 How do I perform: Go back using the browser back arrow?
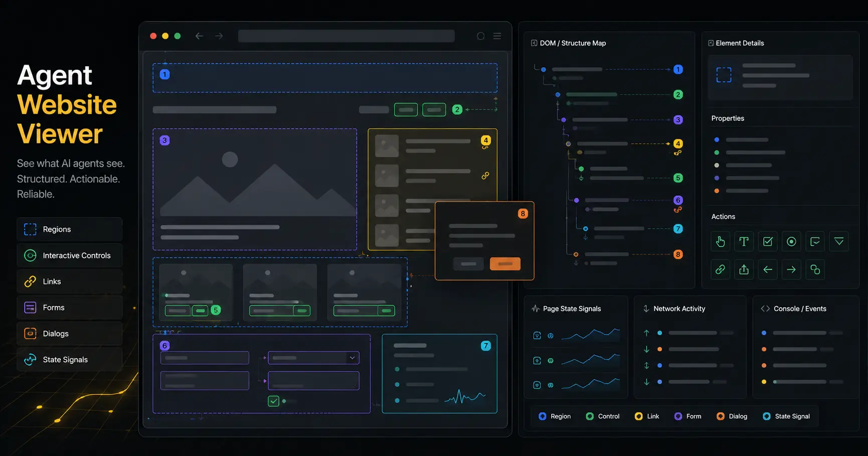pos(199,36)
